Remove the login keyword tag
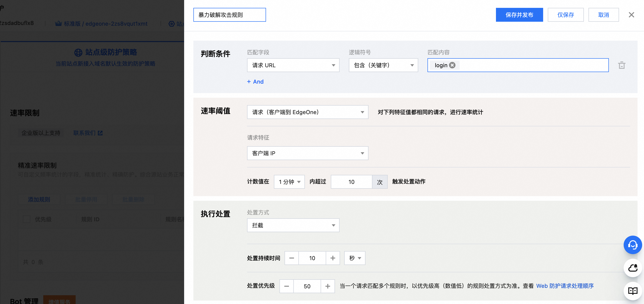The height and width of the screenshot is (304, 644). (x=452, y=65)
